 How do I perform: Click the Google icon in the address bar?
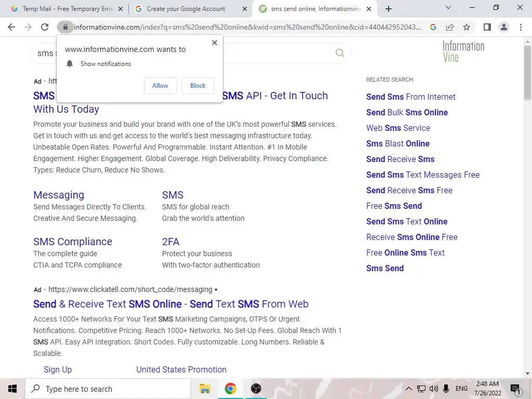(x=433, y=27)
